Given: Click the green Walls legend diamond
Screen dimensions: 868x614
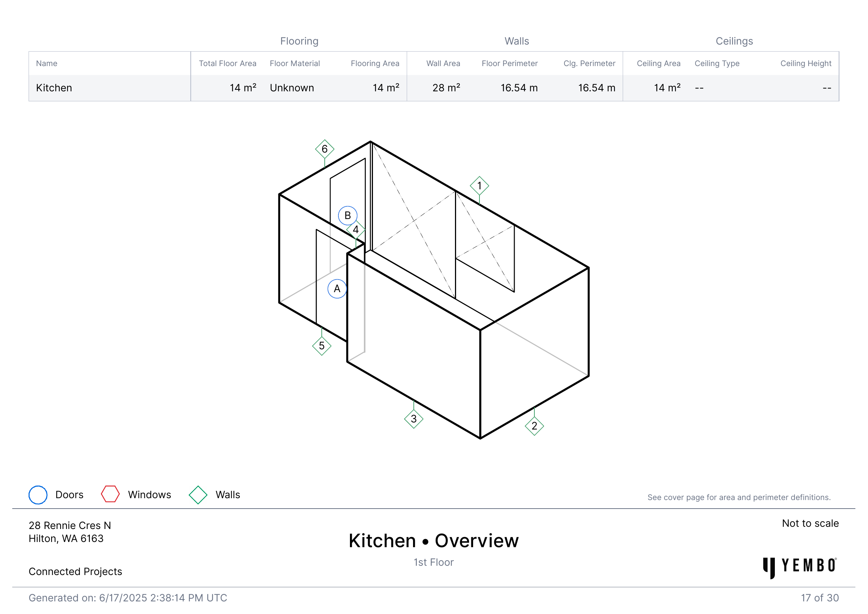Looking at the screenshot, I should pyautogui.click(x=198, y=495).
